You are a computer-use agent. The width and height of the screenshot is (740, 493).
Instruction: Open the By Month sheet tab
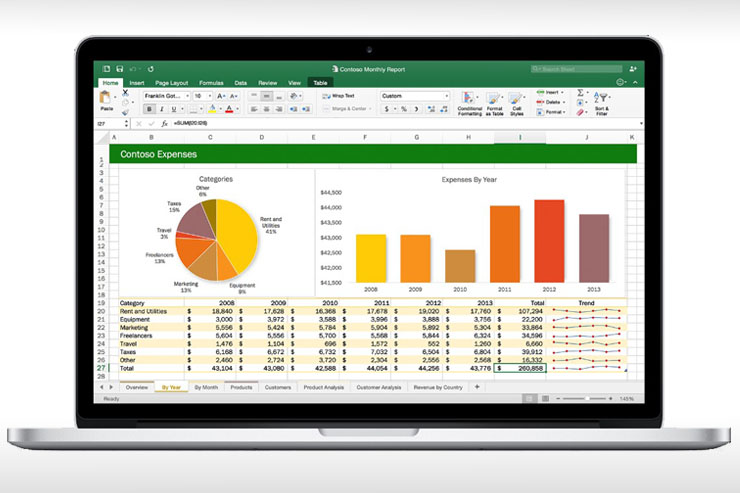[x=206, y=385]
